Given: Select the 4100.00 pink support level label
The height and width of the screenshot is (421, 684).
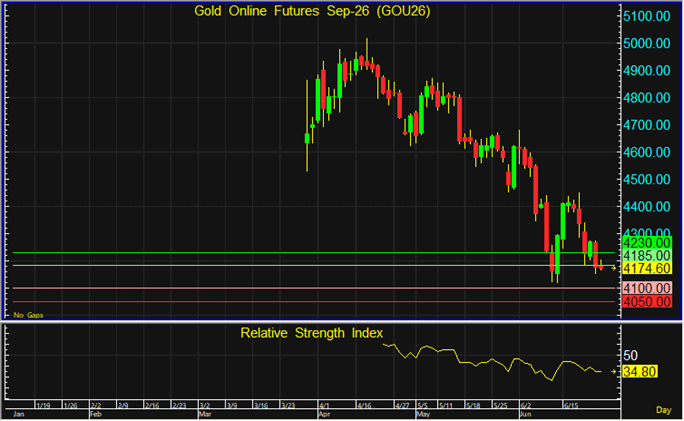Looking at the screenshot, I should [x=647, y=288].
